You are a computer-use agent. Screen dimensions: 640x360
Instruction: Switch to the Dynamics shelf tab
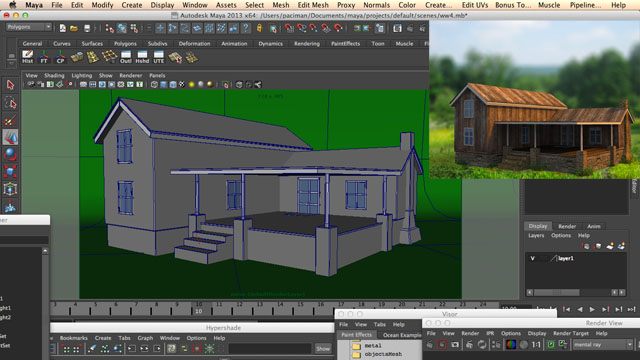[270, 43]
